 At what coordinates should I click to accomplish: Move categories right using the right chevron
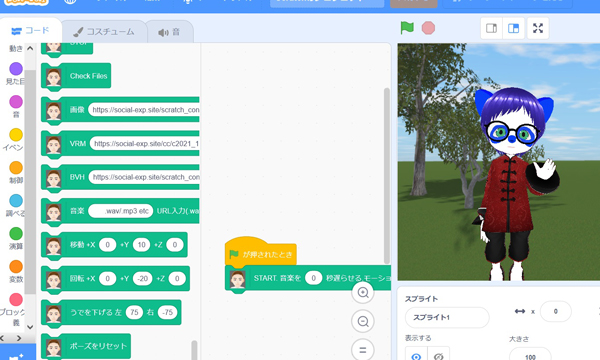(19, 338)
